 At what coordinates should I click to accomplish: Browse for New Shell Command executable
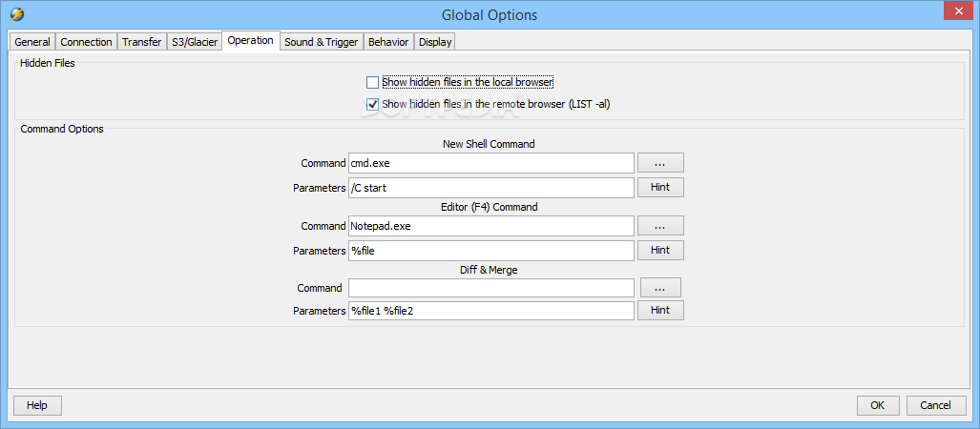pos(660,163)
